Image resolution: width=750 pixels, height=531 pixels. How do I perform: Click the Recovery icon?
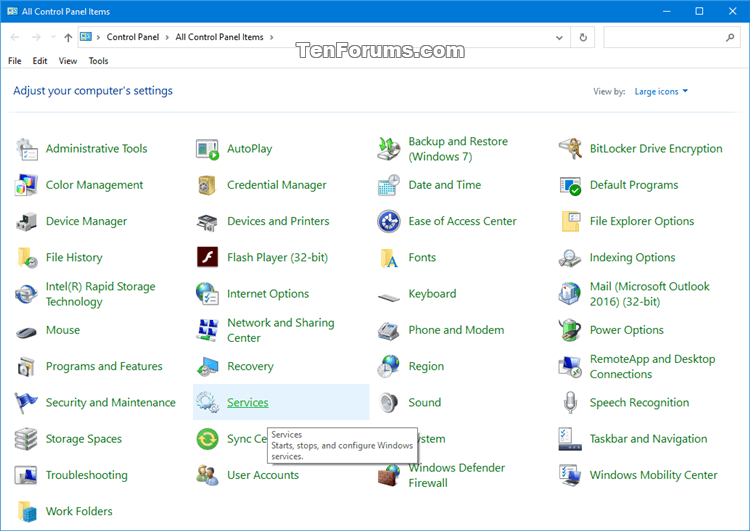(208, 367)
